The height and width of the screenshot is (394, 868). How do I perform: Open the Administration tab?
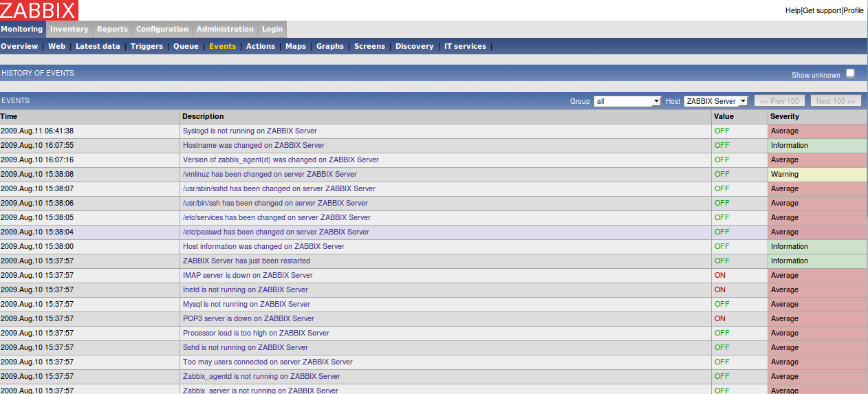point(225,29)
